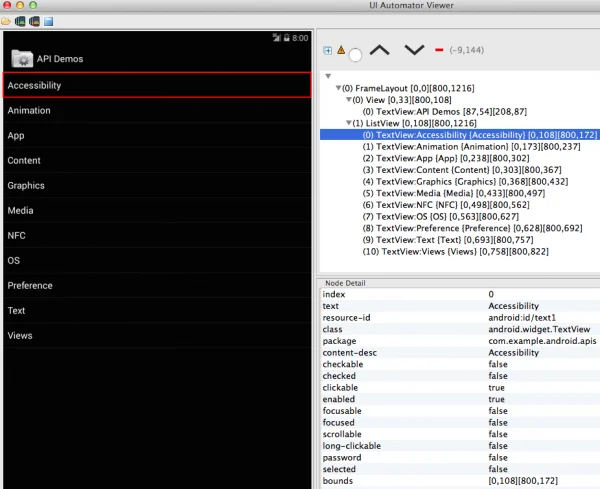Click the API Demos folder-gear icon in the device view
The width and height of the screenshot is (600, 489).
click(x=22, y=59)
